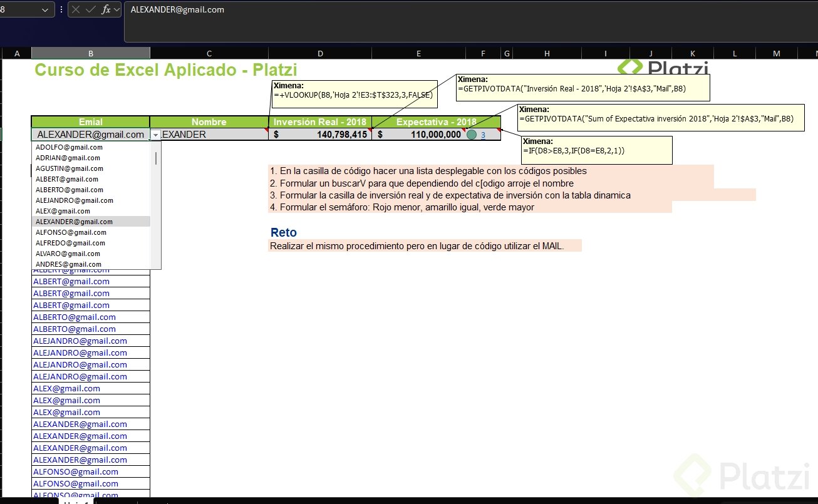Expand the chevron beside the fx button
This screenshot has height=504, width=818.
click(116, 9)
